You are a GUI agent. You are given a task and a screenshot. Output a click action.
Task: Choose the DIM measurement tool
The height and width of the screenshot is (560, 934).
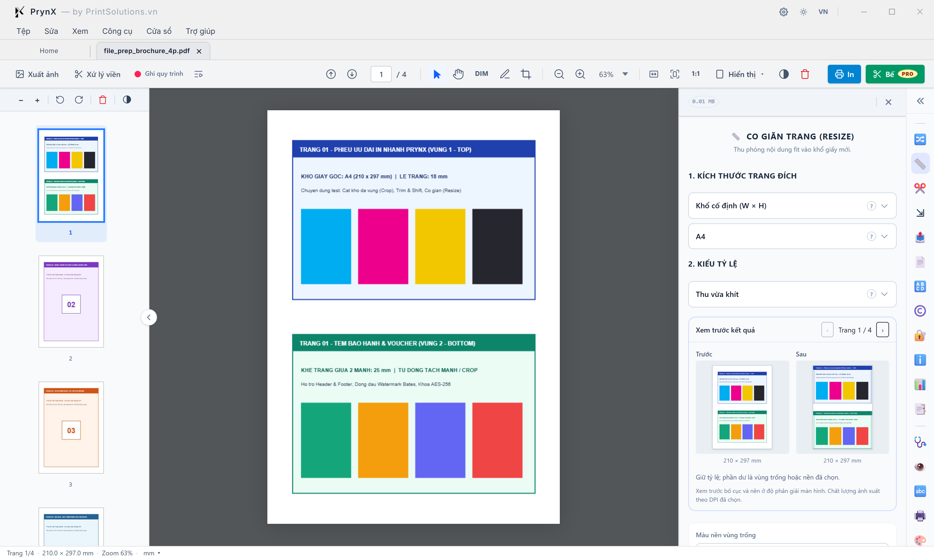(481, 74)
